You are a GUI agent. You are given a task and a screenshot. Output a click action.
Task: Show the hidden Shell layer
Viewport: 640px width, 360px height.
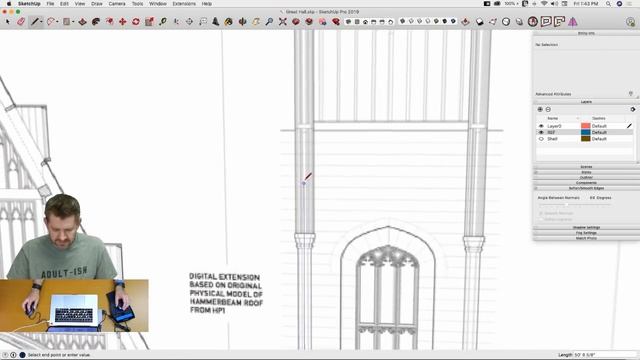[541, 139]
